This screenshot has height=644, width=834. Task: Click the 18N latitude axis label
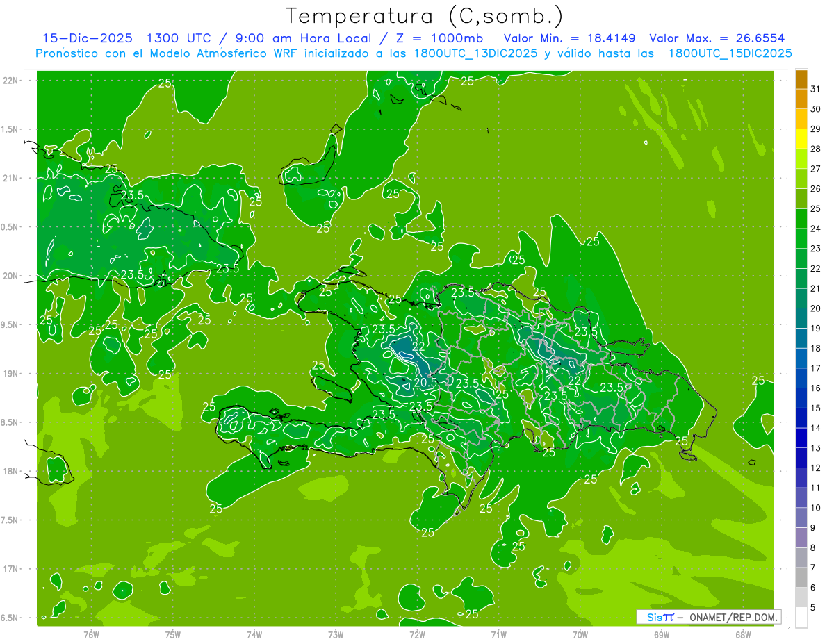10,471
